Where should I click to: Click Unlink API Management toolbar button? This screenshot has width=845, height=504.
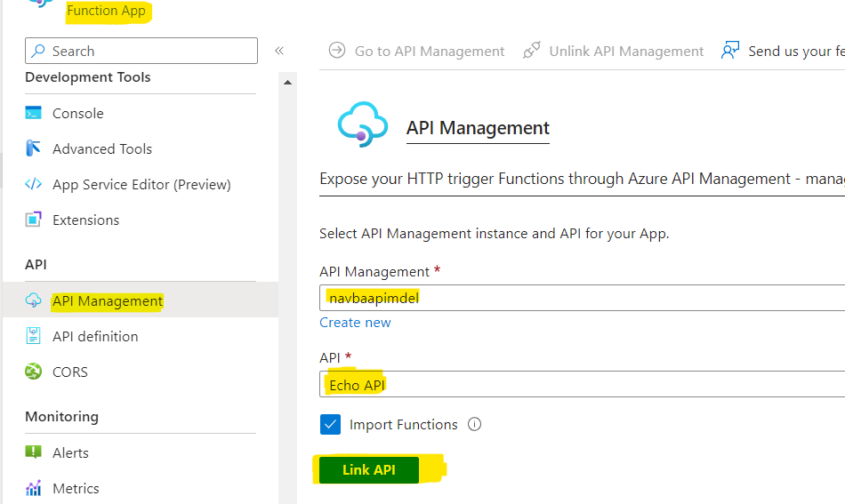click(614, 51)
